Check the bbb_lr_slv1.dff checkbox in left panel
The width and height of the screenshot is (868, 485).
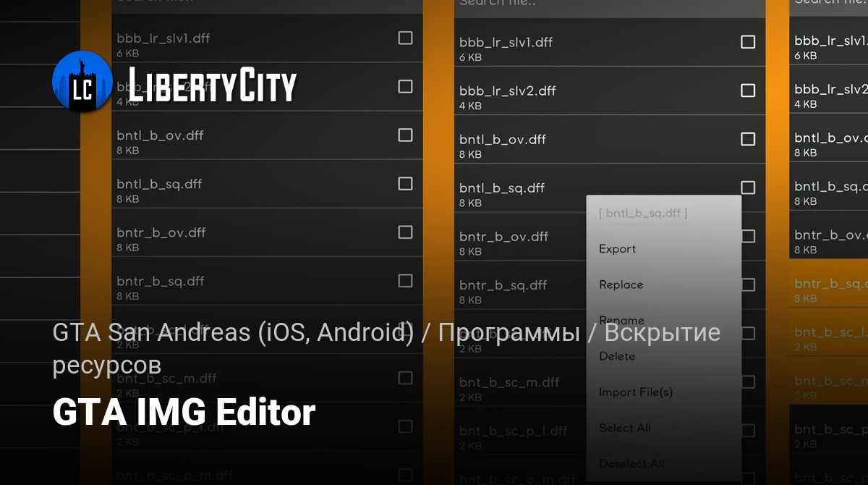tap(406, 38)
